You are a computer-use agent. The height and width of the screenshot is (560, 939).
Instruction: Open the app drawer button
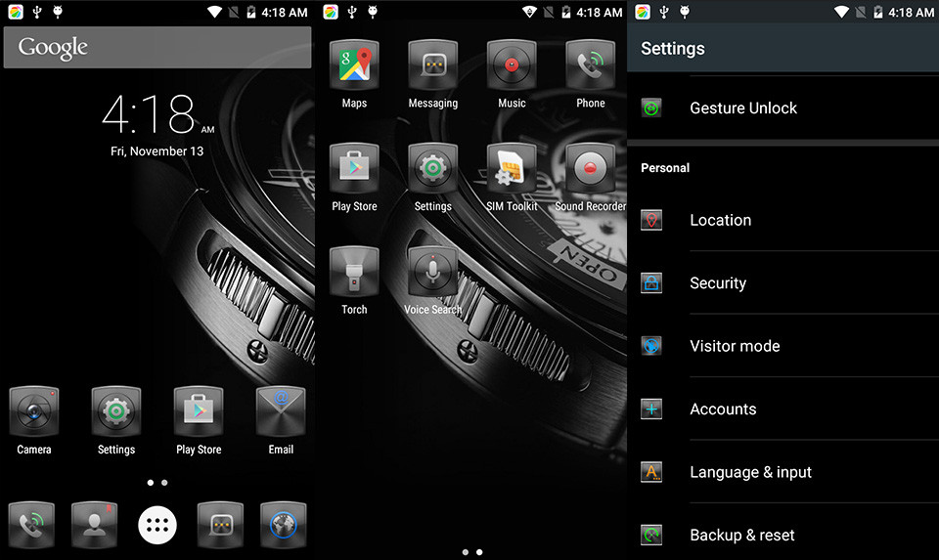(x=157, y=525)
